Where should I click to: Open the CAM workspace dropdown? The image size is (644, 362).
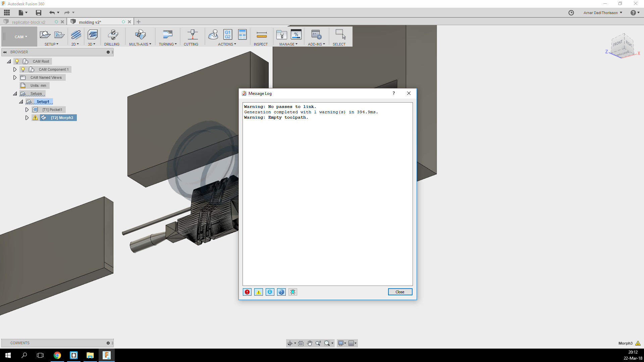coord(20,37)
